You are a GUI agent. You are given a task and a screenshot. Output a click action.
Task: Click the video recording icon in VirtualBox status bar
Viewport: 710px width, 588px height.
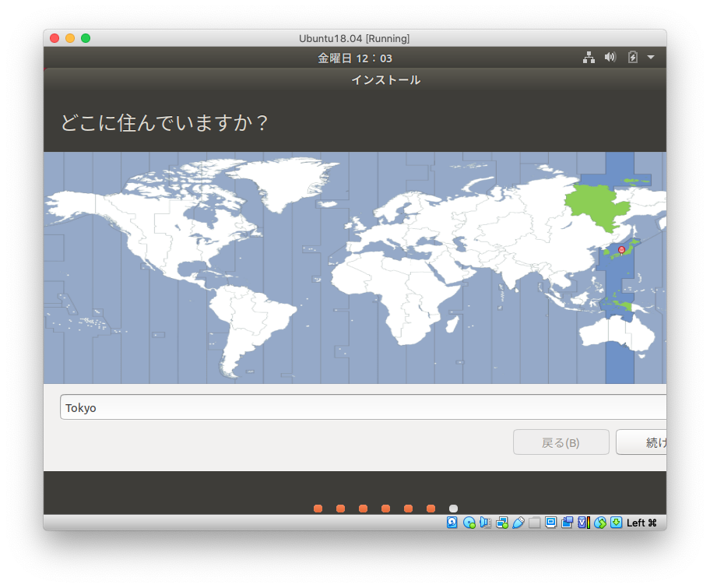click(566, 523)
